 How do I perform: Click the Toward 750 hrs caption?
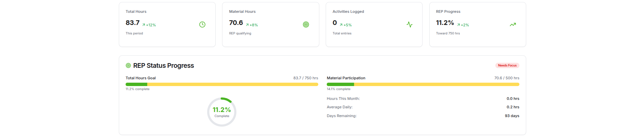pos(448,33)
